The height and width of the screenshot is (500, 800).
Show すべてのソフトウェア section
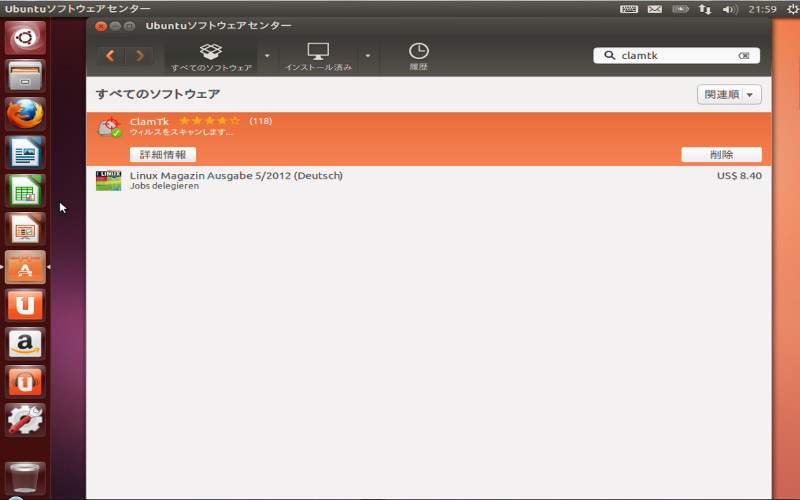click(211, 57)
